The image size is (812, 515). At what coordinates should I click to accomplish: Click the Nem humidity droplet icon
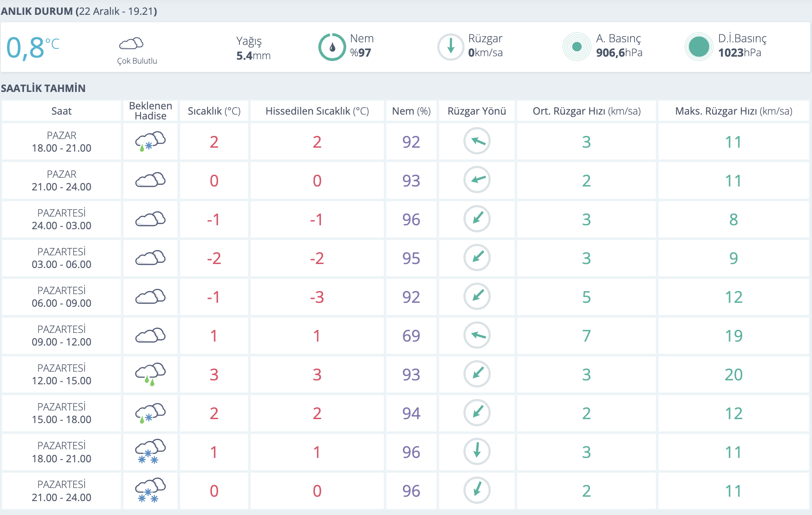point(332,47)
